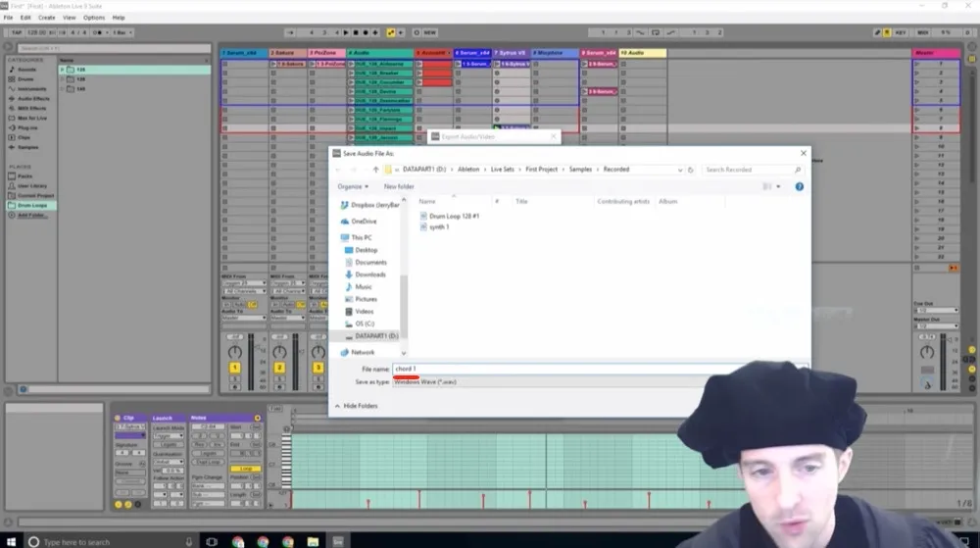Image resolution: width=980 pixels, height=548 pixels.
Task: Select Samples category in browser
Action: click(28, 147)
